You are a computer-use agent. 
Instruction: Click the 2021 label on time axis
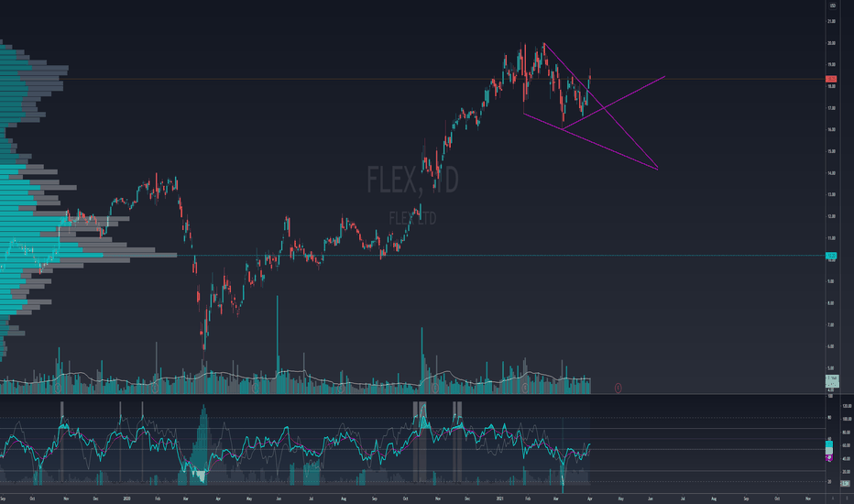click(x=500, y=498)
